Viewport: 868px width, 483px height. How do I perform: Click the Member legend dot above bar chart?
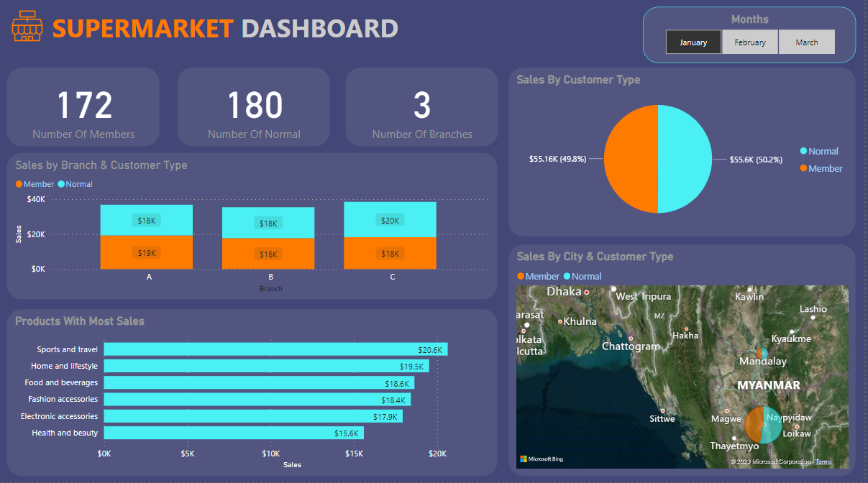click(17, 184)
